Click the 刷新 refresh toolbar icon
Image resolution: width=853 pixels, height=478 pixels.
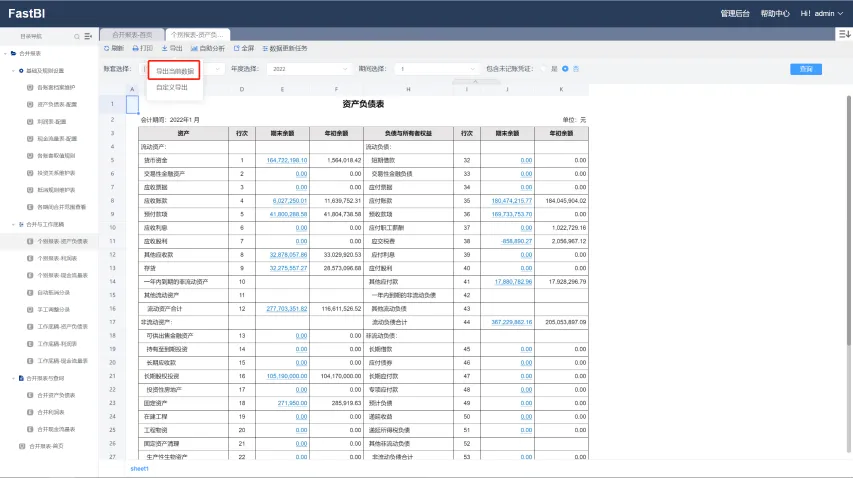pyautogui.click(x=107, y=48)
